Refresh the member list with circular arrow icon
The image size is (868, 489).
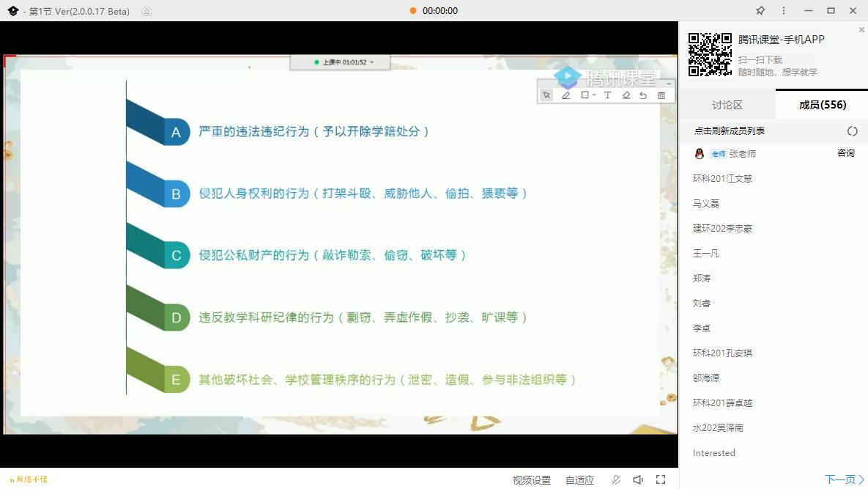pos(852,130)
